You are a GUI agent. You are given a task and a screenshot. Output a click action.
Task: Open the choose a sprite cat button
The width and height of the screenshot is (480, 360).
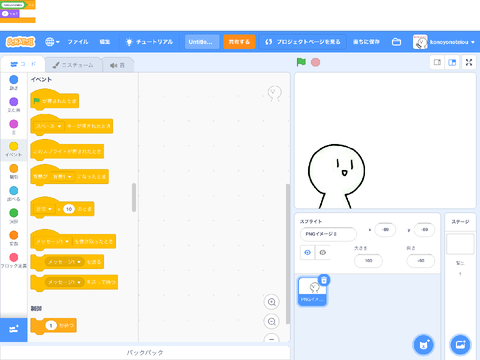click(x=423, y=345)
